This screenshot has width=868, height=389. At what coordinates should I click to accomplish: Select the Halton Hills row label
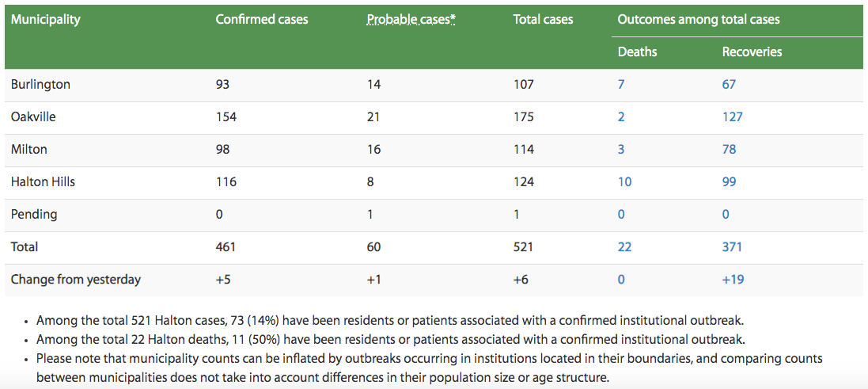(43, 182)
